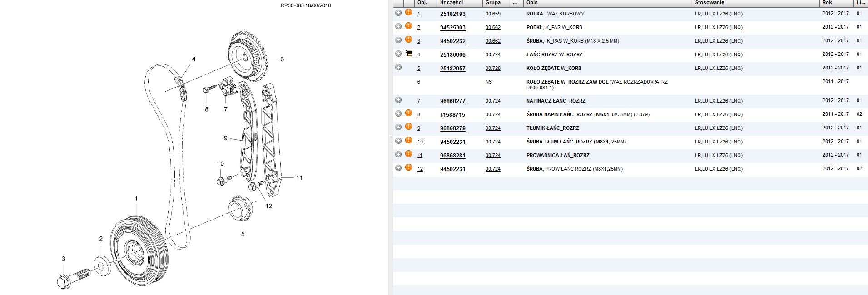Click the orange warning icon for part 11588715

(408, 113)
